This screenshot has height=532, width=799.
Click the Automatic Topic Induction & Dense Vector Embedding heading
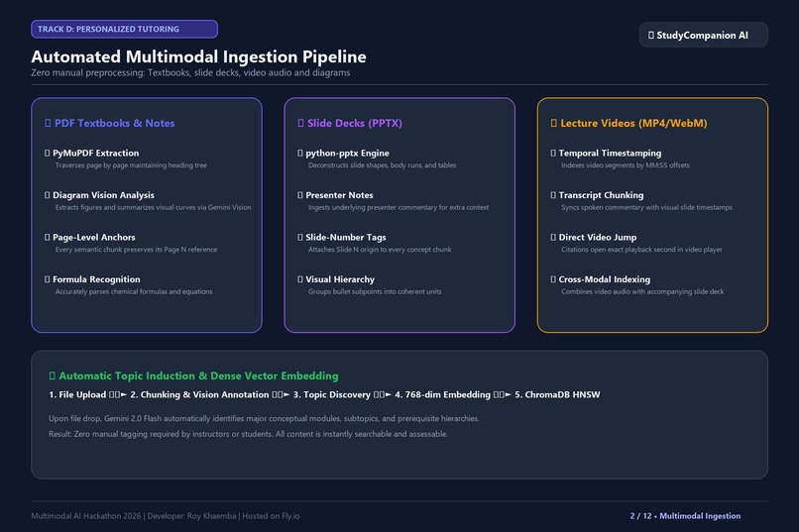[198, 376]
